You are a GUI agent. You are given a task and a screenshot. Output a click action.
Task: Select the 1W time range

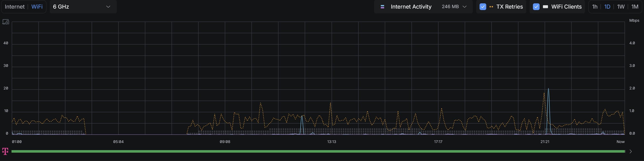tap(621, 7)
